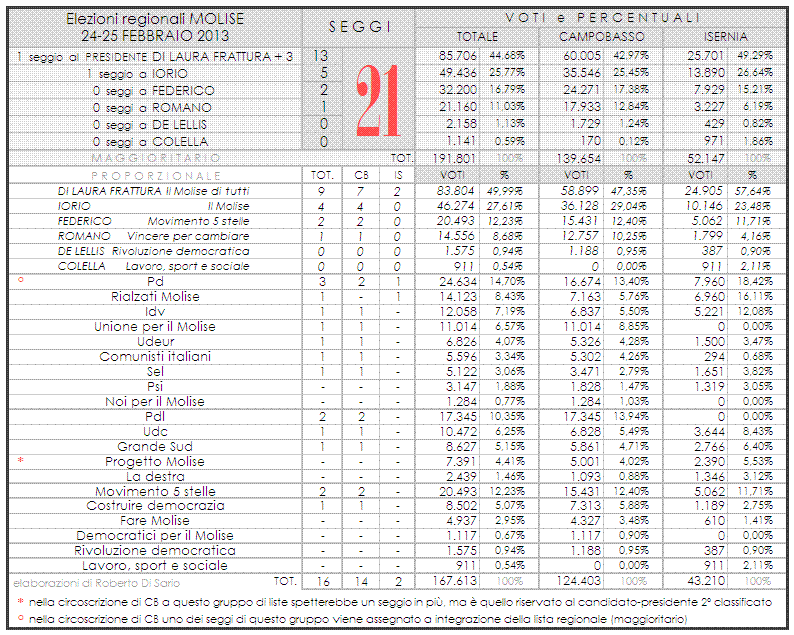Click Pd total votes 24.634
Image resolution: width=794 pixels, height=635 pixels.
(x=458, y=282)
